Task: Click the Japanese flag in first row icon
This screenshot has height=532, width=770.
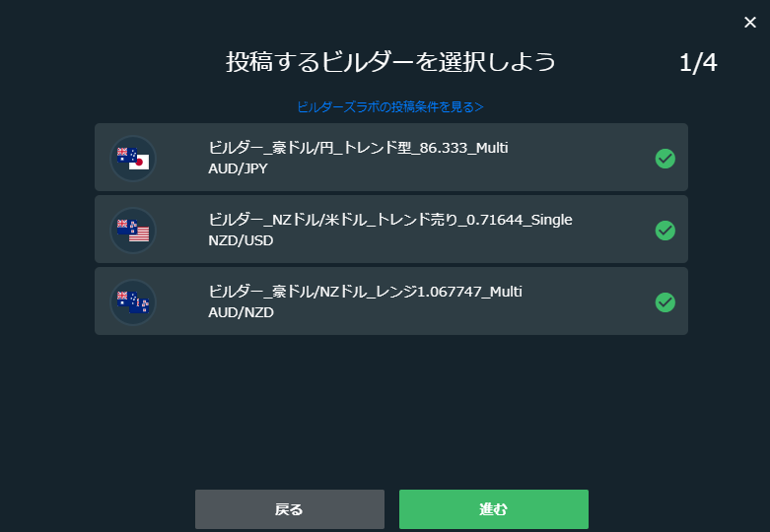Action: click(139, 163)
